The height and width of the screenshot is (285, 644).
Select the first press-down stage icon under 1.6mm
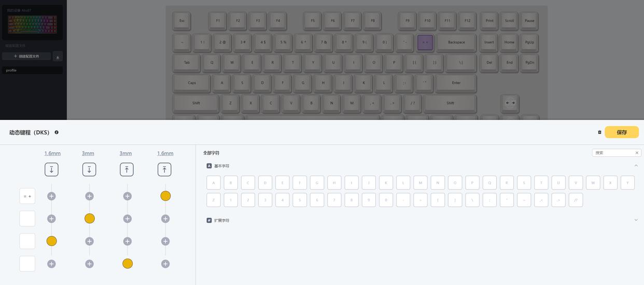click(x=51, y=169)
